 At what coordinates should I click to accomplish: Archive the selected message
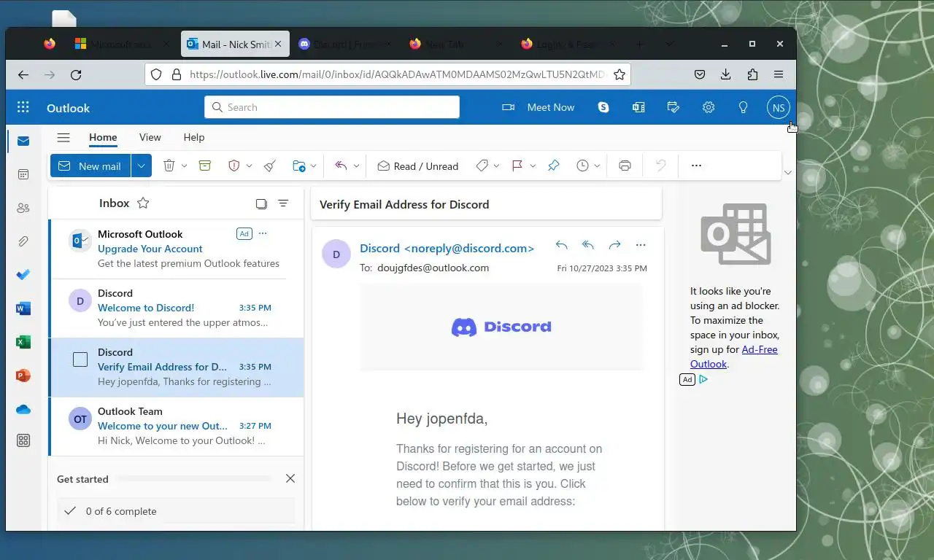pos(205,166)
